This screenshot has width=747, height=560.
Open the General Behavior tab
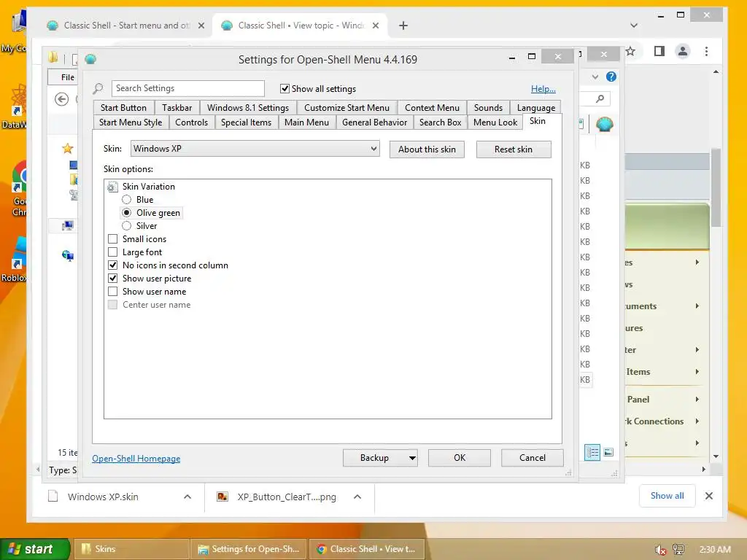[374, 122]
